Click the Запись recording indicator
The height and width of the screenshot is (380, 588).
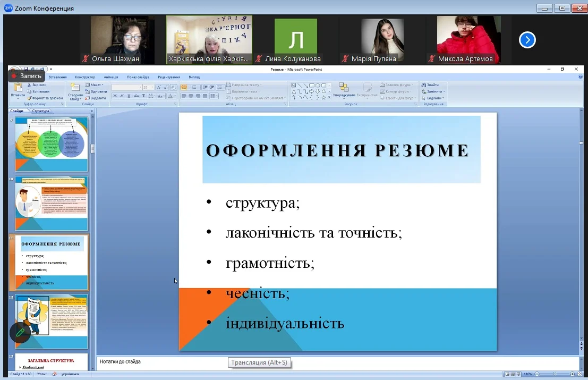(27, 76)
